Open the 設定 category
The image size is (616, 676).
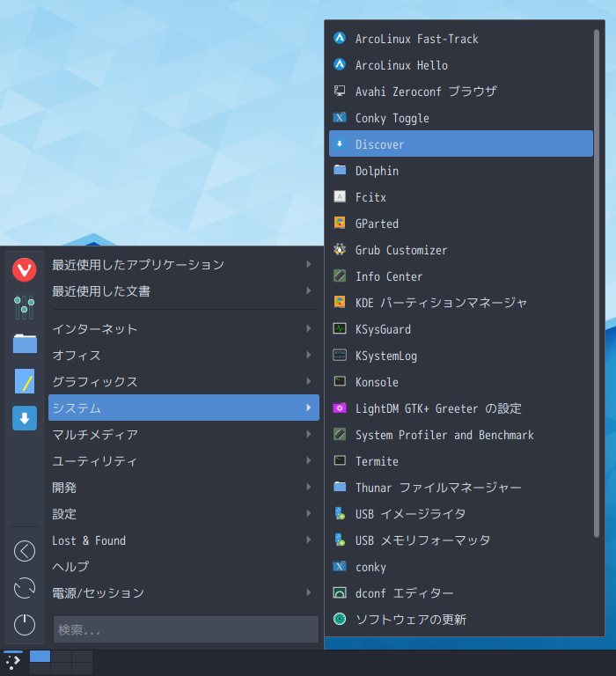[x=184, y=513]
